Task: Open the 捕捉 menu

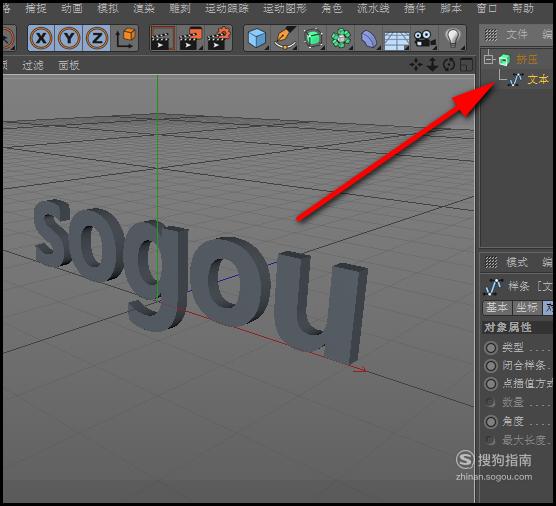Action: (x=36, y=8)
